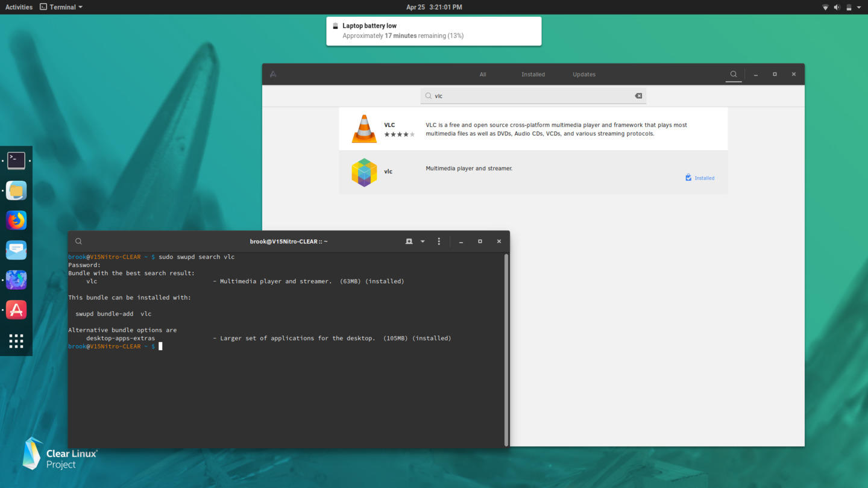Show all applications grid

[16, 341]
